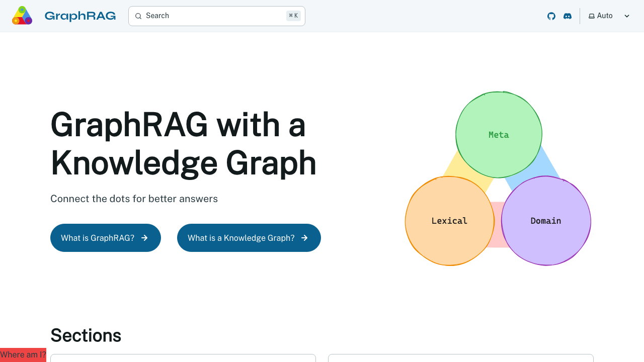Open What is GraphRAG? button
Screen dimensions: 644x362
(106, 238)
